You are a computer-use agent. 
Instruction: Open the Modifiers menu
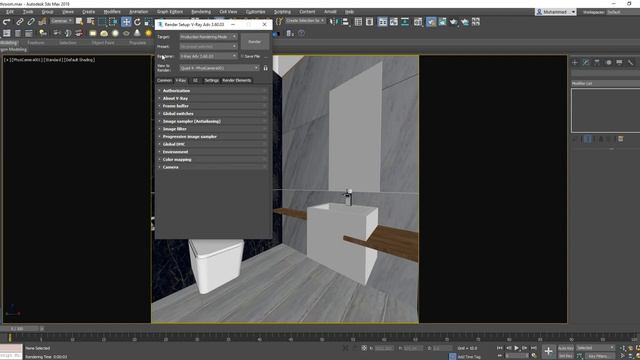pyautogui.click(x=112, y=12)
